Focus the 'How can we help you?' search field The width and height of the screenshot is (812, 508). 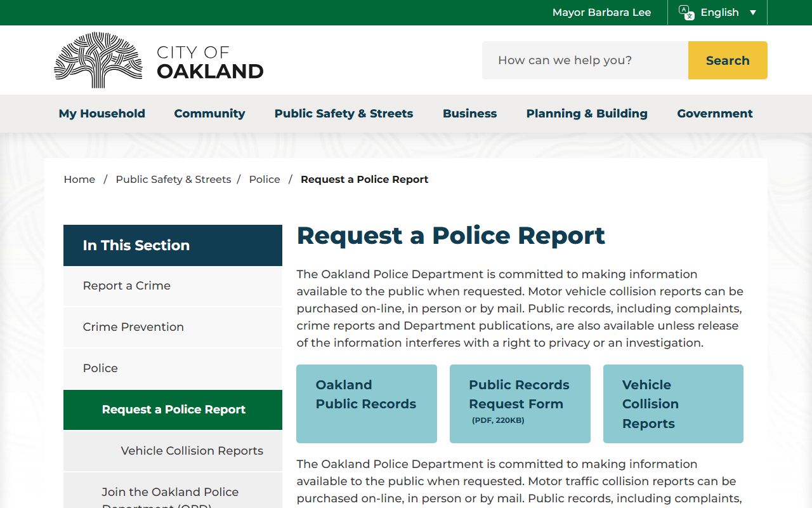pyautogui.click(x=585, y=60)
